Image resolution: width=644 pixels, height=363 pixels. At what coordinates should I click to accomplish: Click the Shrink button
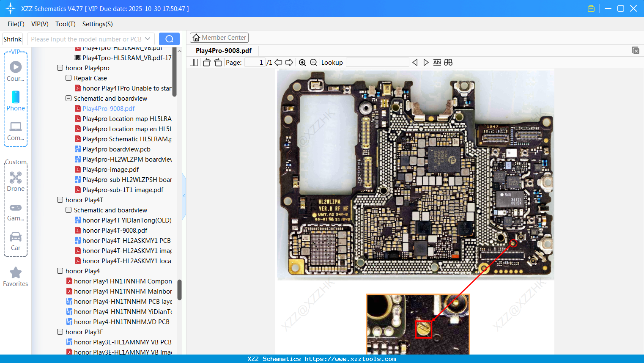(x=13, y=39)
